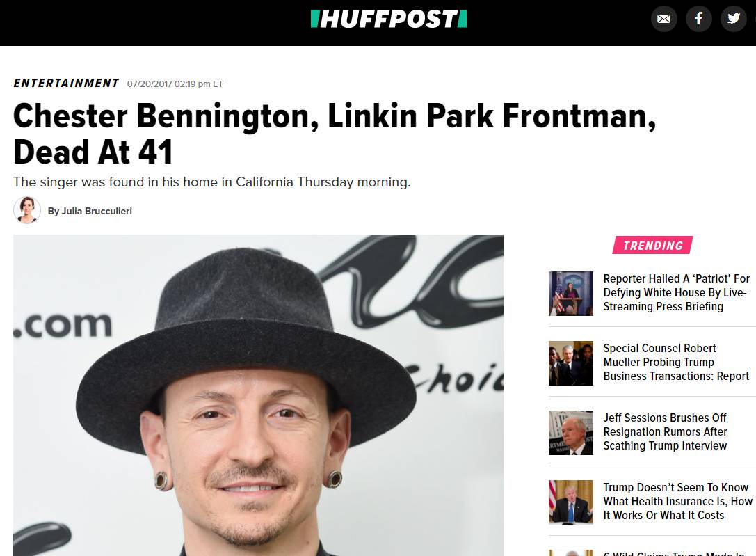Click the Chester Bennington article headline
Image resolution: width=756 pixels, height=556 pixels.
click(x=335, y=134)
